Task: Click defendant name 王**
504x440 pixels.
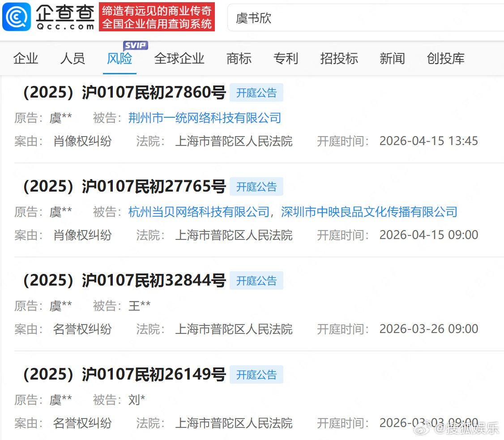Action: click(140, 306)
